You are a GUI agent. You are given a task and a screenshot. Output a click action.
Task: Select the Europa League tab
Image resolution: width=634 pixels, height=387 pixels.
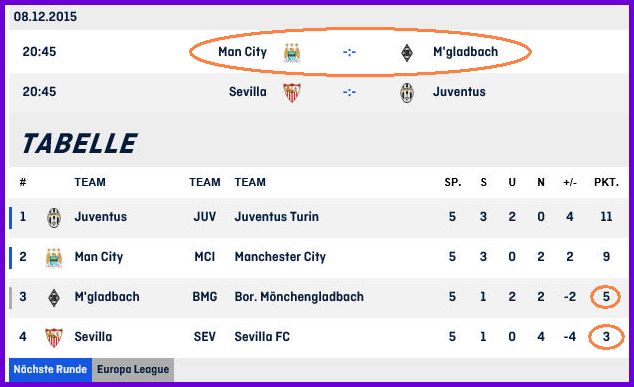[x=133, y=370]
